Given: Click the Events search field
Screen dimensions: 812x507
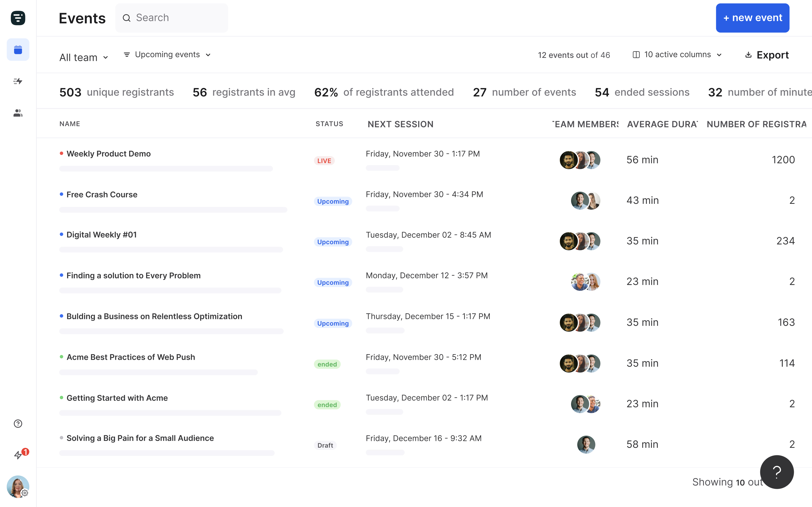Looking at the screenshot, I should click(171, 18).
